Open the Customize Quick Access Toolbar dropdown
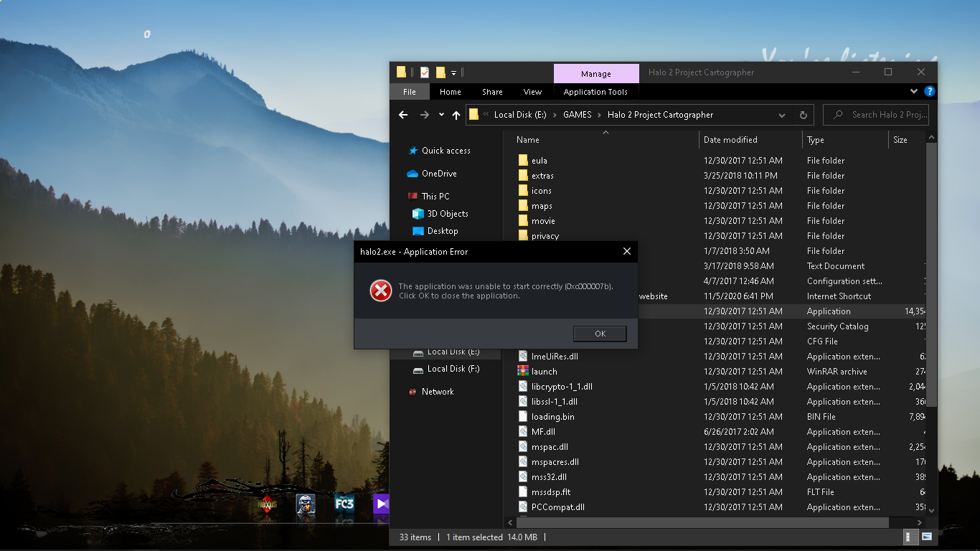This screenshot has width=980, height=551. click(454, 73)
